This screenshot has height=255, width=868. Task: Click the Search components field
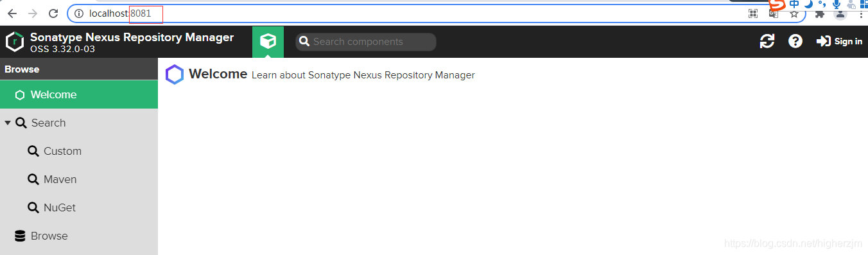pos(366,42)
